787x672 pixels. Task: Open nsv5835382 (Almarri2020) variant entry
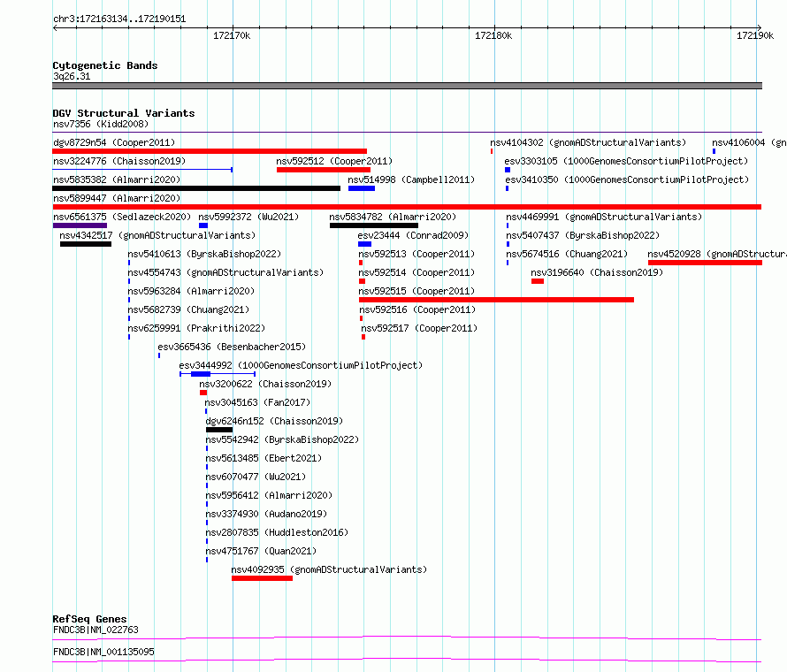117,179
